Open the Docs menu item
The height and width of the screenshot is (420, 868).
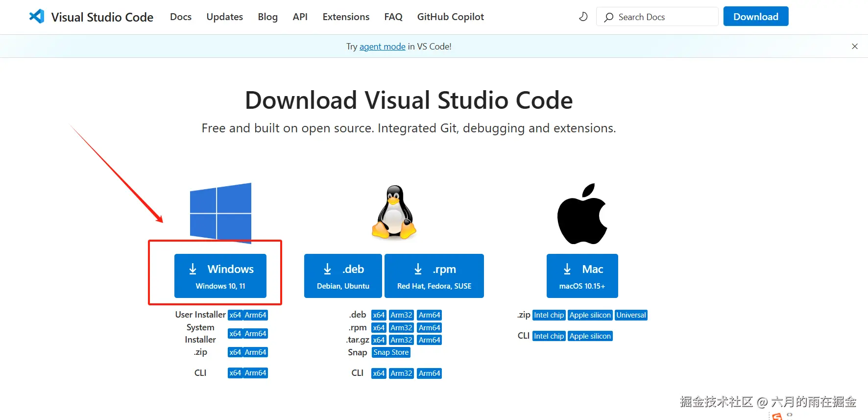pos(181,17)
